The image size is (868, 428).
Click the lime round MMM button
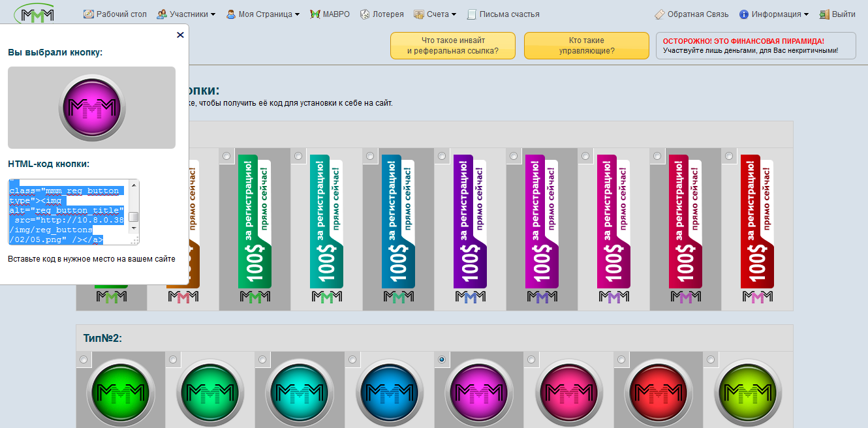coord(748,393)
